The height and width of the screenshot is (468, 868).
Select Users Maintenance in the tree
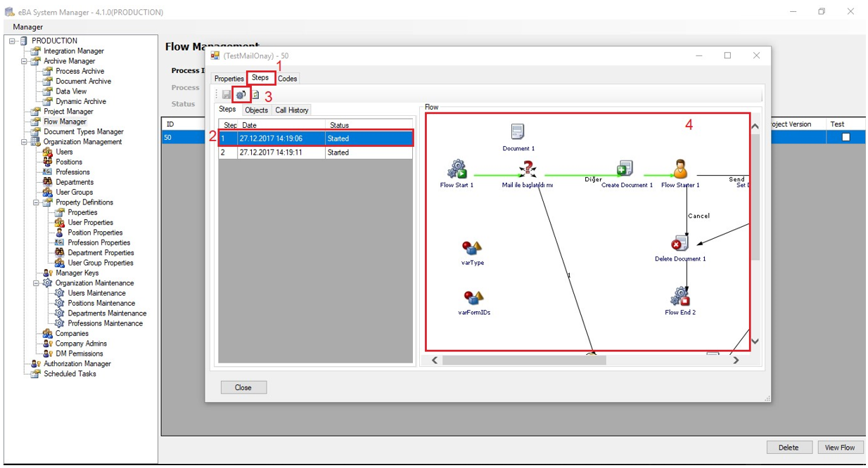click(x=96, y=293)
